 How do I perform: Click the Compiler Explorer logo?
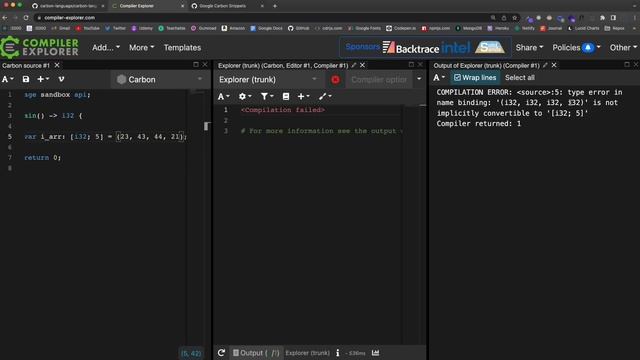[x=40, y=47]
